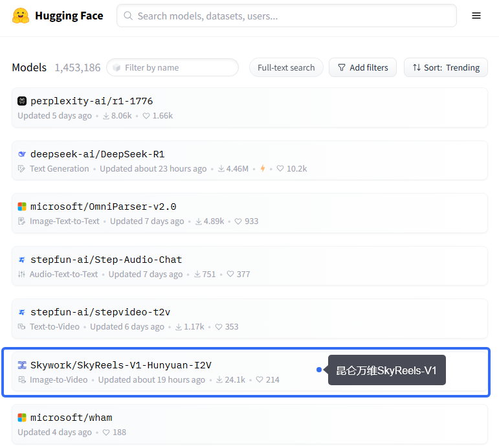499x448 pixels.
Task: Open the Sort: Trending dropdown
Action: click(x=445, y=67)
